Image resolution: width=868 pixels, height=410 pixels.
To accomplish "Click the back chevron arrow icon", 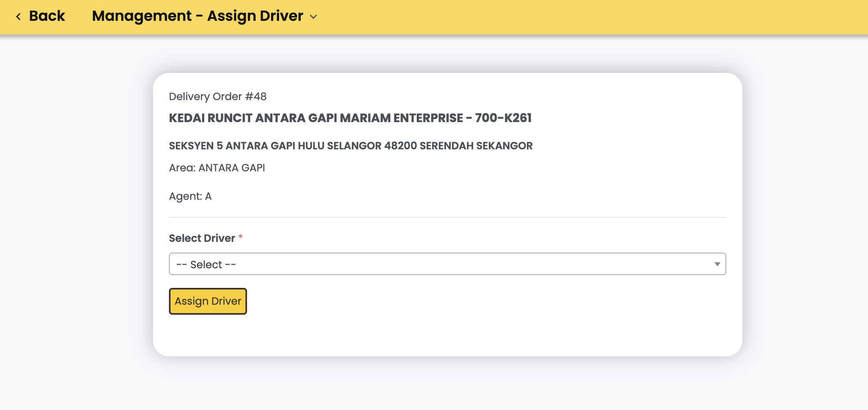I will 18,16.
